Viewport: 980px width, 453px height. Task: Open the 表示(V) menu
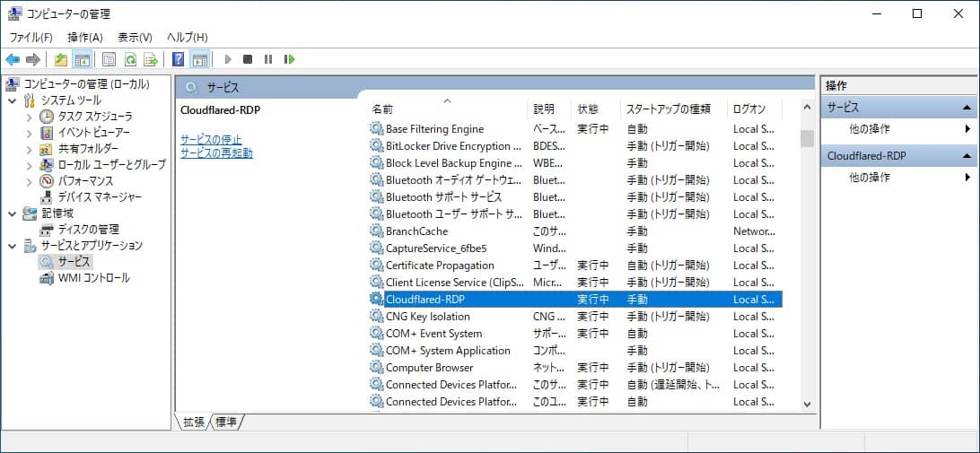click(135, 38)
